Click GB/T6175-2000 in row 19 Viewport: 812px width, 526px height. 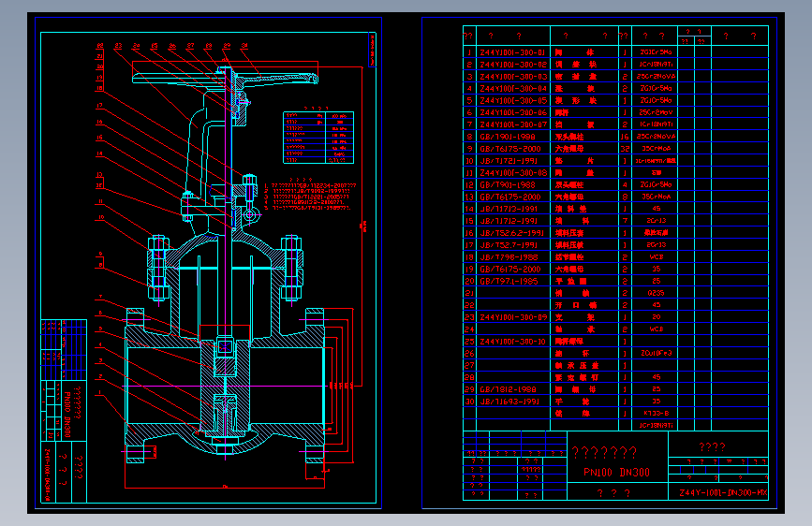509,270
